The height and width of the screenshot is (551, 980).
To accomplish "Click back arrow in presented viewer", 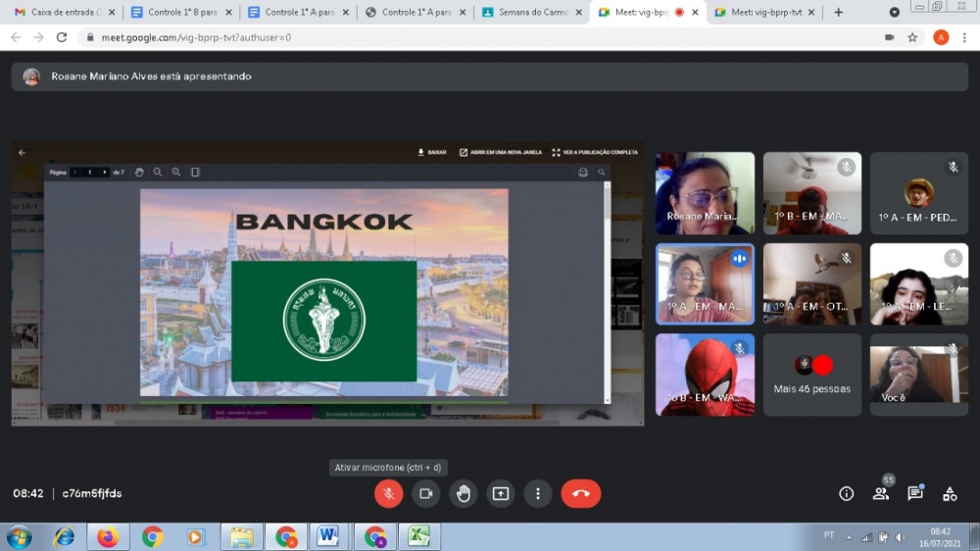I will pos(22,152).
